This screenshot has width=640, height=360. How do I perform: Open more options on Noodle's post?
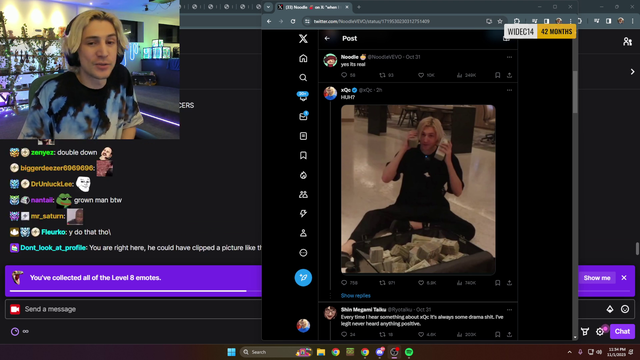(509, 57)
